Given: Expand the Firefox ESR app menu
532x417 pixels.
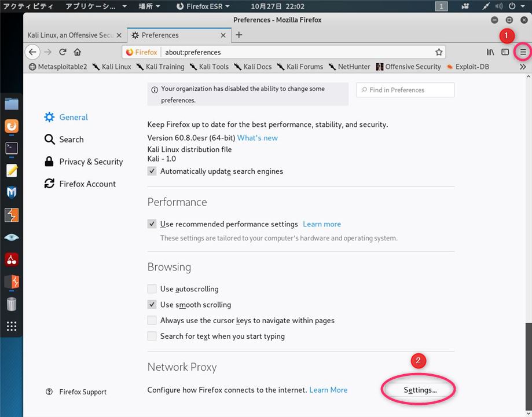Looking at the screenshot, I should pyautogui.click(x=203, y=6).
